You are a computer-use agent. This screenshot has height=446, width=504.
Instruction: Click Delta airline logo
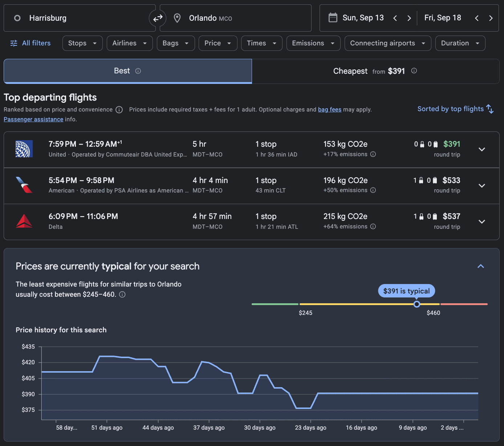tap(24, 221)
